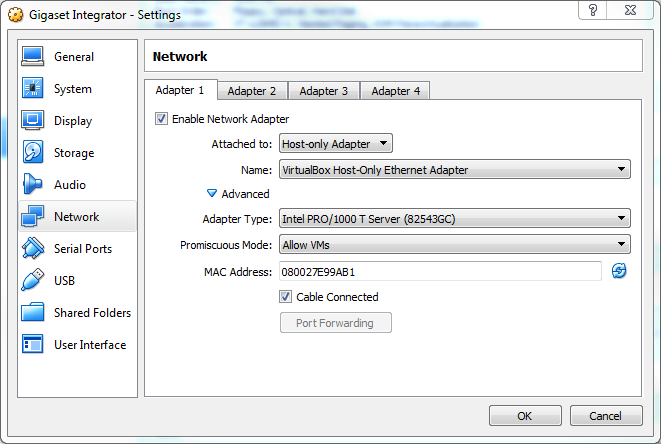Select the Serial Ports label in sidebar

(83, 248)
